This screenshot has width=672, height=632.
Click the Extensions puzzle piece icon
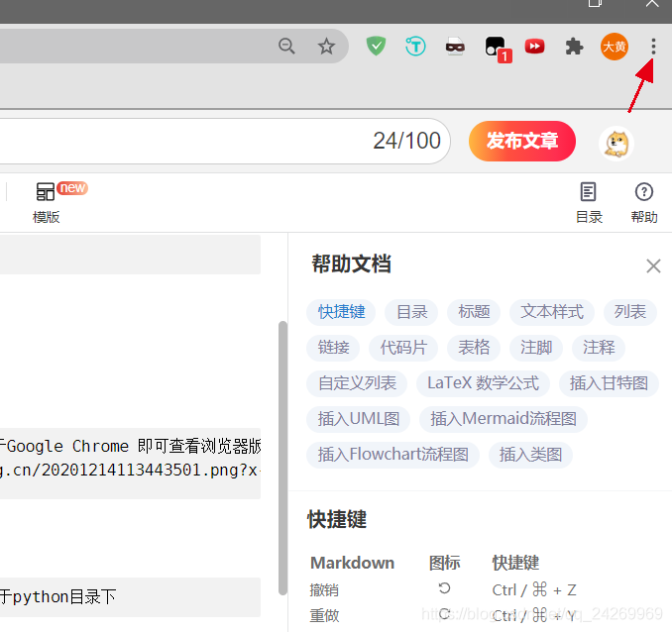tap(574, 47)
